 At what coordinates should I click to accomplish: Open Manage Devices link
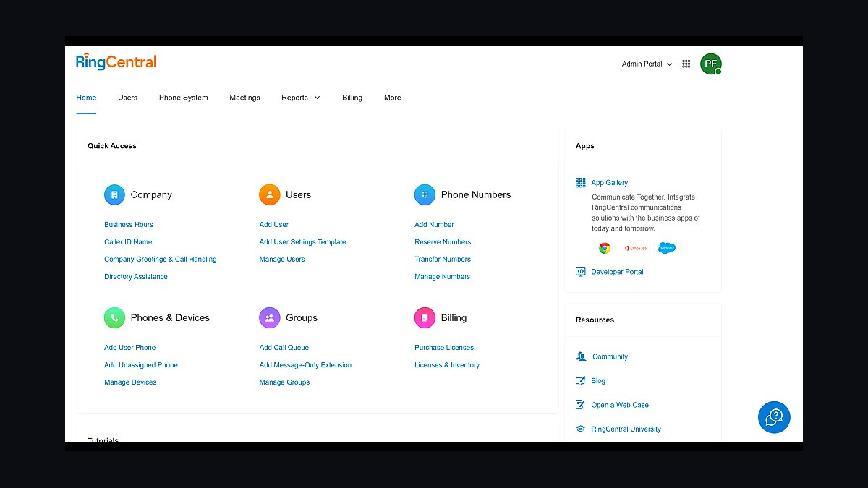[x=130, y=382]
